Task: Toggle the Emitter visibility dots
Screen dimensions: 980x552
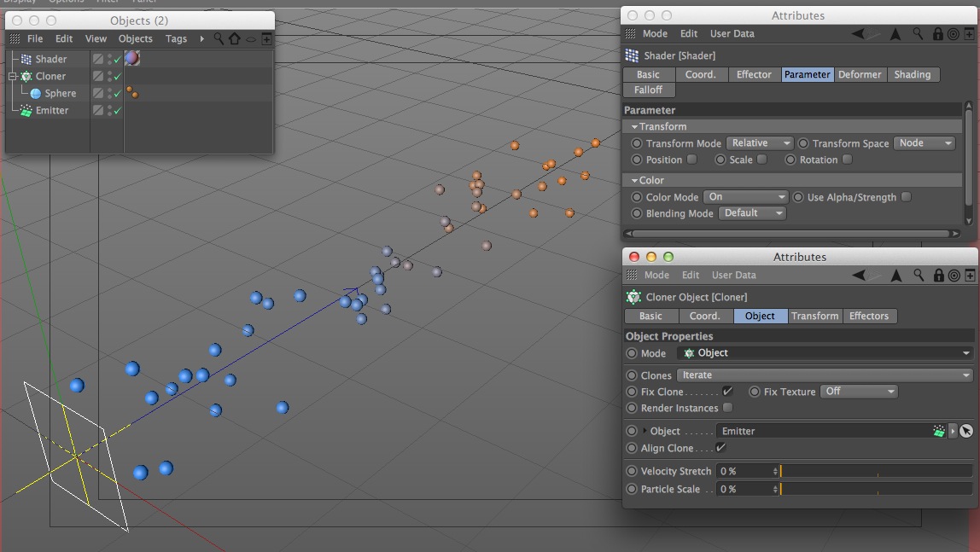Action: point(109,111)
